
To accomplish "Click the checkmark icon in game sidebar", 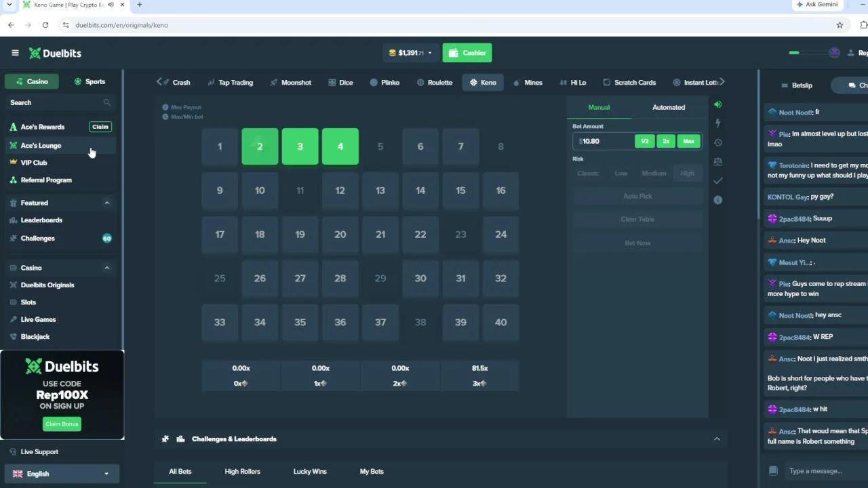I will pos(718,180).
